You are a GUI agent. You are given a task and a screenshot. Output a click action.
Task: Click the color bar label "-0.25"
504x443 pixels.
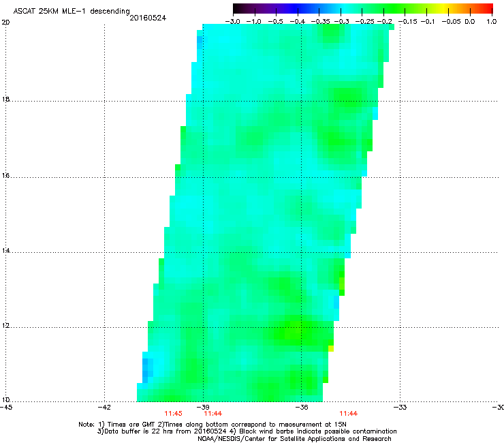(365, 22)
